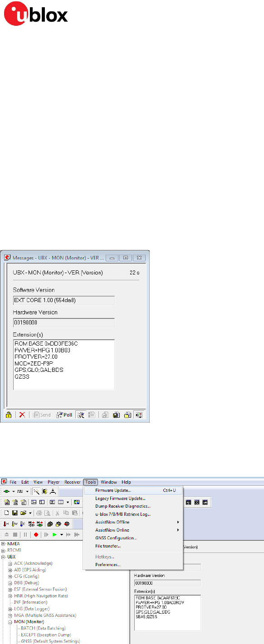Choose GNSS Configuration menu entry

coord(116,538)
